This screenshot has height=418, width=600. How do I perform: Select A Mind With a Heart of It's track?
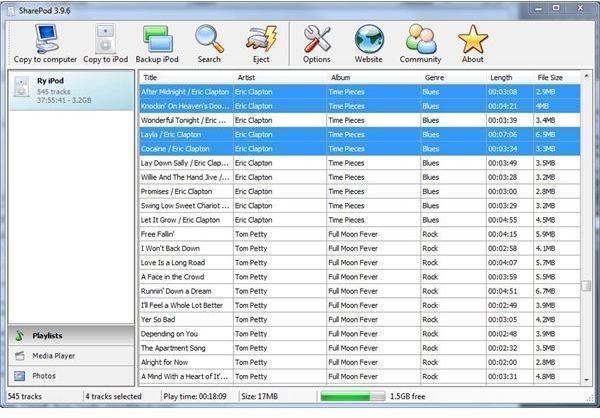click(360, 376)
